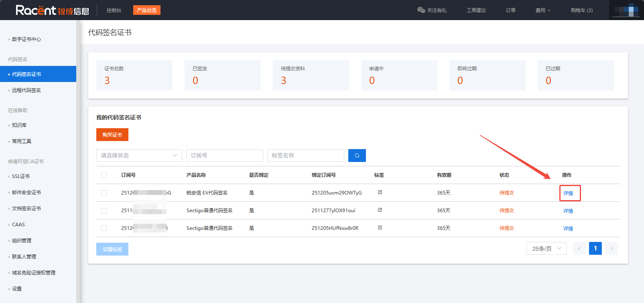Open the 请选择状态 status dropdown

coord(139,156)
